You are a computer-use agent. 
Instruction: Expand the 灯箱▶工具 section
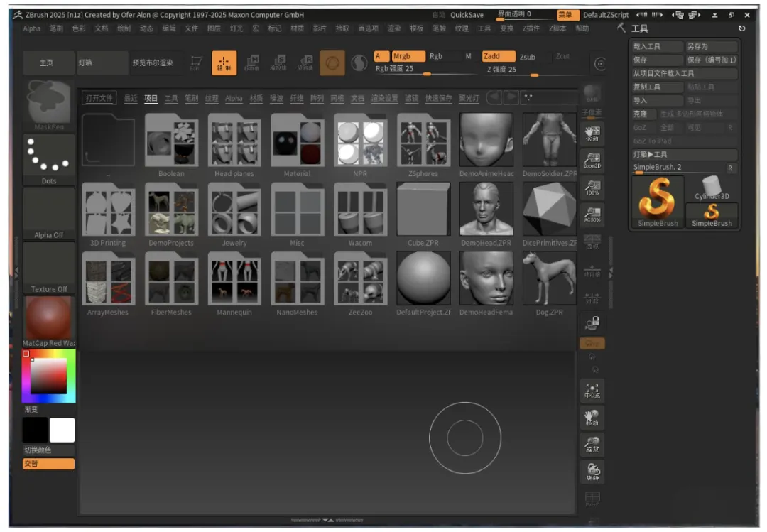coord(685,154)
